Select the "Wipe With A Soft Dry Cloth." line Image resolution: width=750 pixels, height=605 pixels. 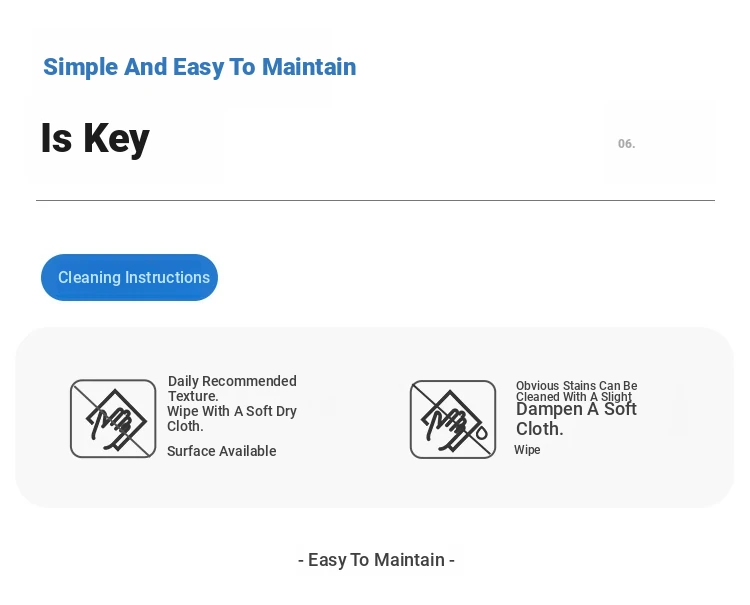click(232, 418)
